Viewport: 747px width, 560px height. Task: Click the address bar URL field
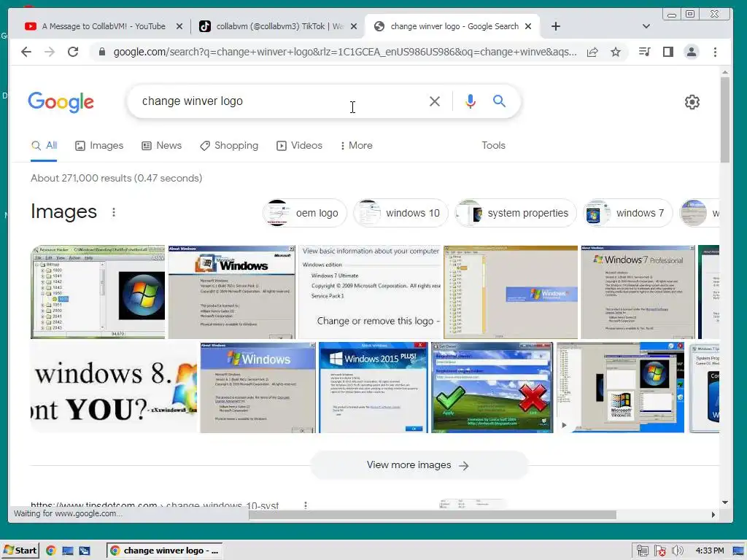click(x=345, y=52)
